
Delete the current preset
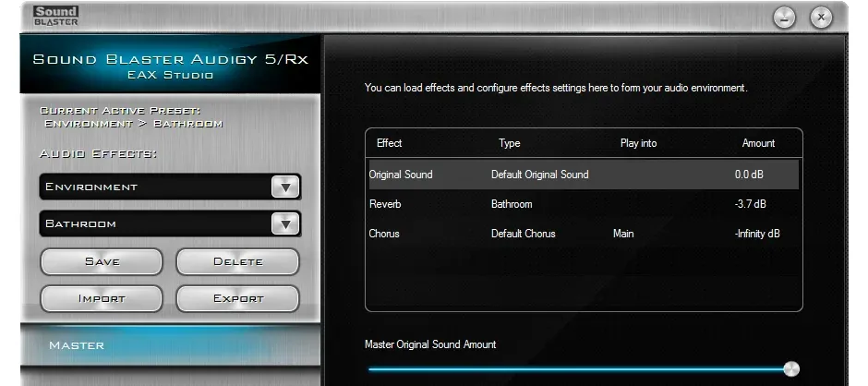coord(237,261)
